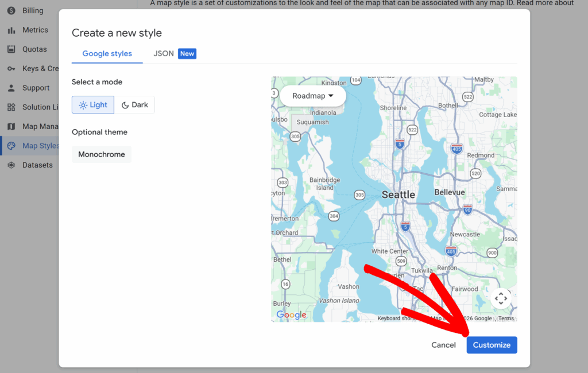Click the Solution Library grid icon
Viewport: 588px width, 373px height.
click(11, 107)
